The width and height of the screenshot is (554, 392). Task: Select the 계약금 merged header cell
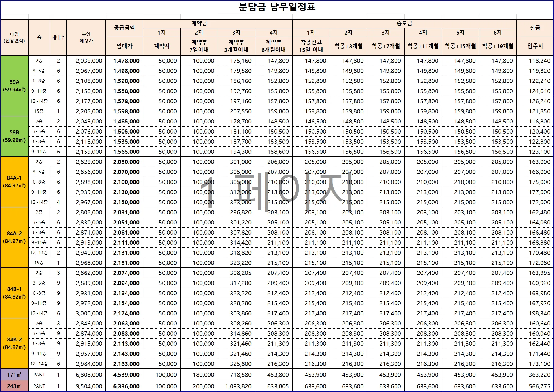[x=199, y=24]
